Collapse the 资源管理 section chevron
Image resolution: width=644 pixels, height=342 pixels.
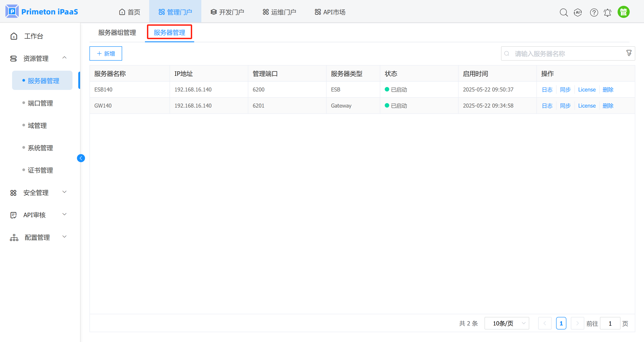tap(64, 57)
